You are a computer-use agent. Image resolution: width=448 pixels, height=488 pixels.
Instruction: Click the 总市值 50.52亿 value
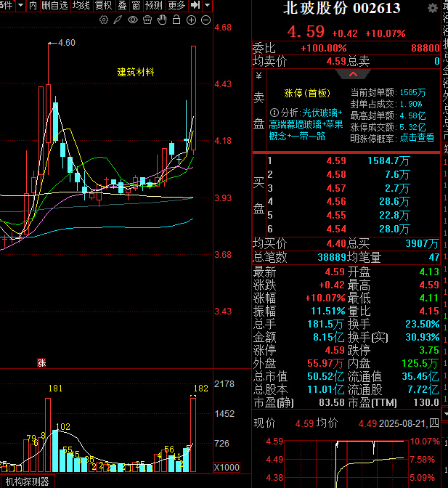tap(326, 376)
